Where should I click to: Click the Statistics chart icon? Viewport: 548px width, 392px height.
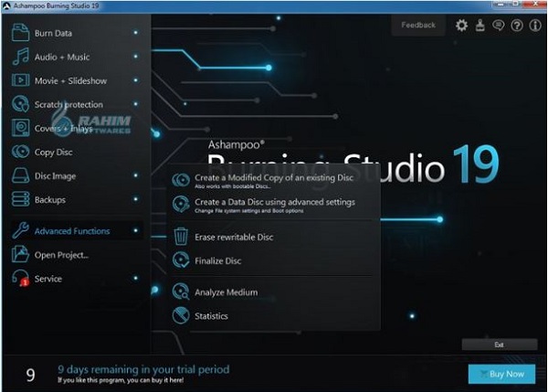point(181,315)
